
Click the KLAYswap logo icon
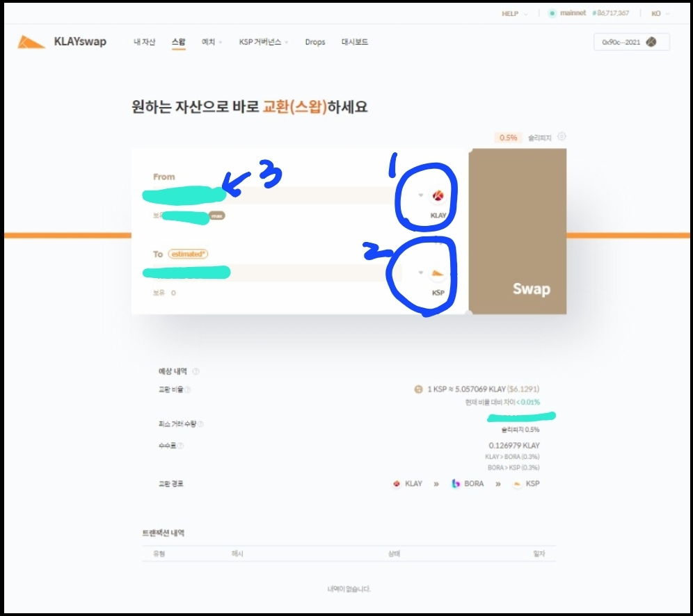tap(31, 42)
